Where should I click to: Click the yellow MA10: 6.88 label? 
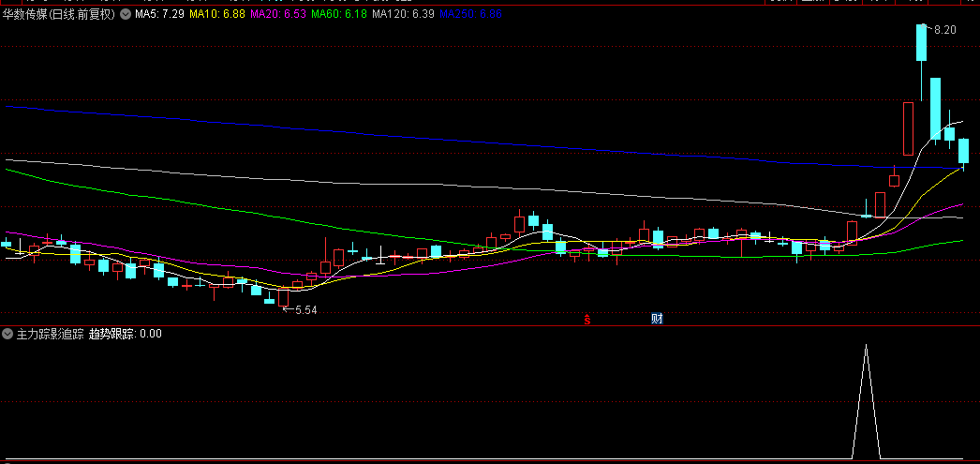(x=216, y=14)
